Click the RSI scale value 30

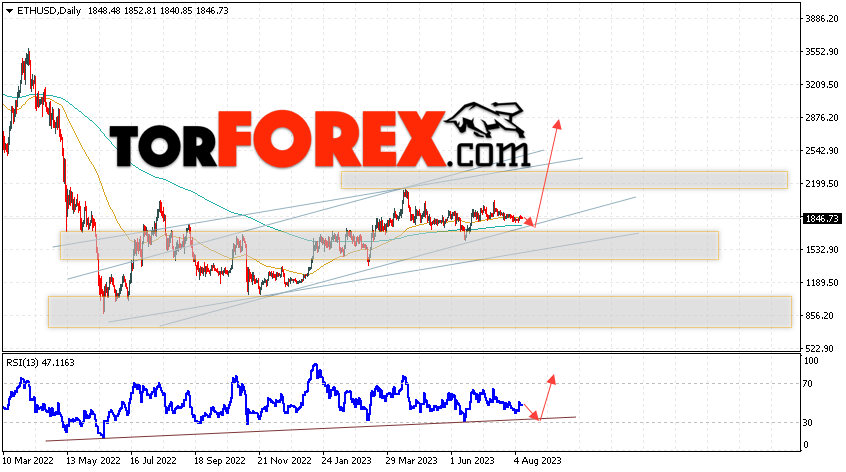point(808,422)
